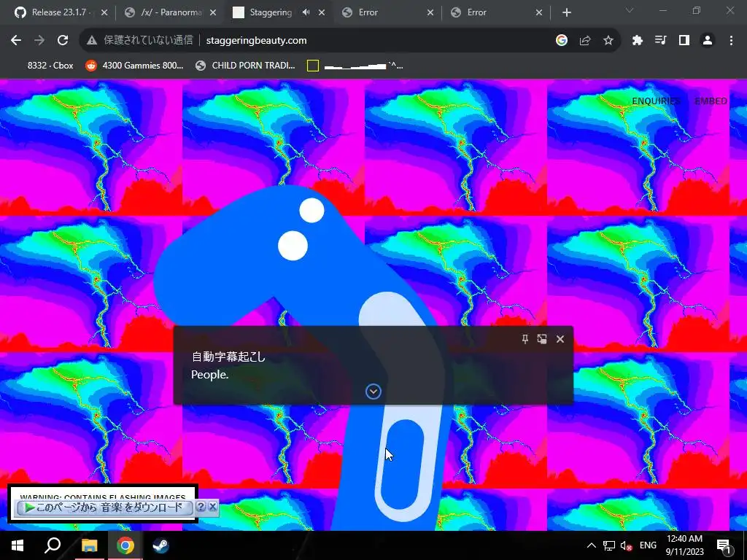Screen dimensions: 747x560
Task: Click the music download button このページから音楽をダウンロード
Action: pyautogui.click(x=105, y=507)
